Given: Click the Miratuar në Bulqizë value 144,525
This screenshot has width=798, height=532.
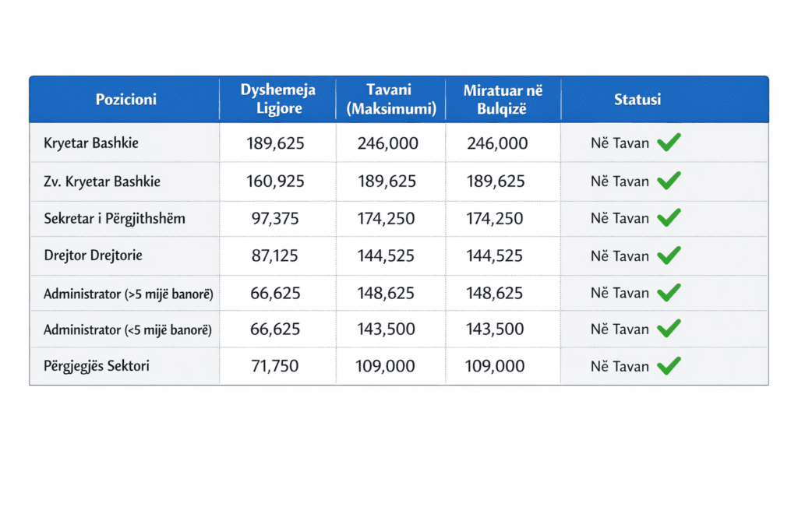Looking at the screenshot, I should pos(496,256).
